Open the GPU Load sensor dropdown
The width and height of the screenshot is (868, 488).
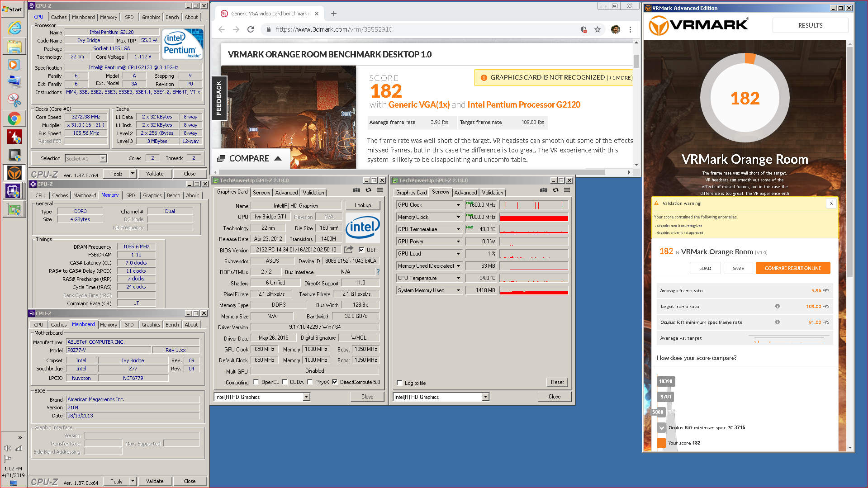tap(458, 254)
